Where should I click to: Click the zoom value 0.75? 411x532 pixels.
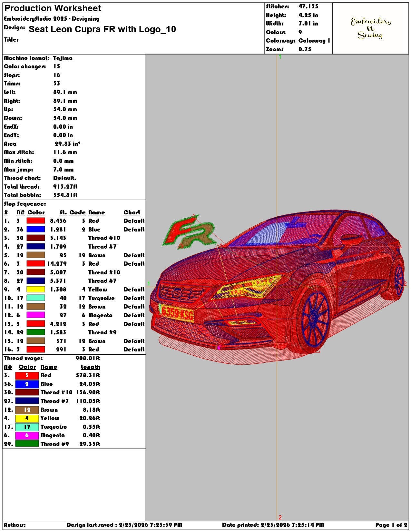click(x=305, y=49)
